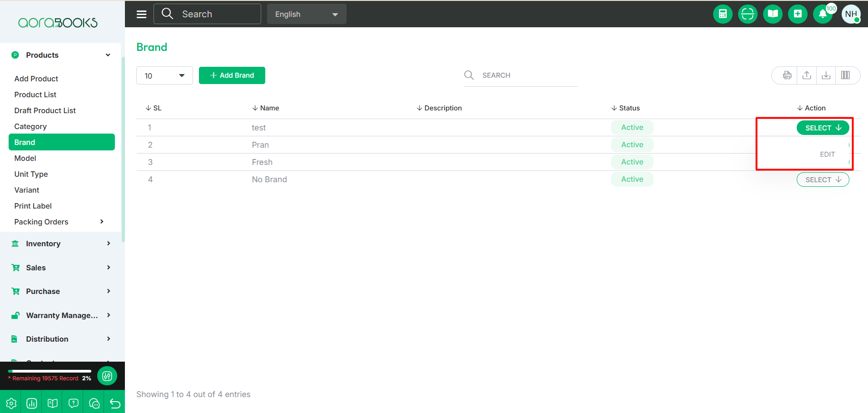Open notifications bell with 100 badge
This screenshot has width=868, height=413.
click(x=823, y=14)
